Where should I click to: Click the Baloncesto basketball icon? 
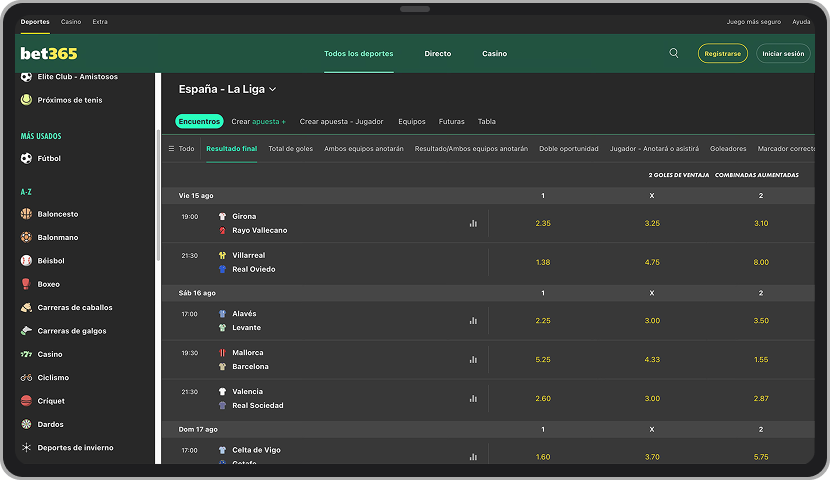26,214
